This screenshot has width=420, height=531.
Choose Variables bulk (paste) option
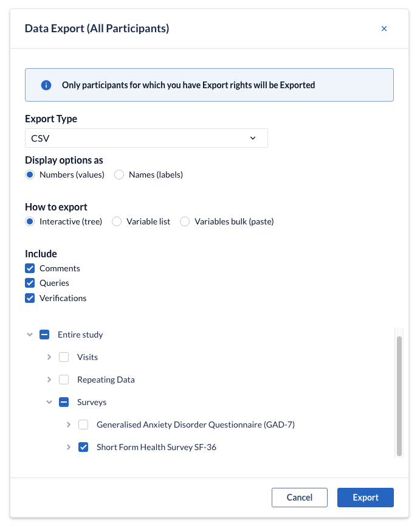tap(185, 221)
